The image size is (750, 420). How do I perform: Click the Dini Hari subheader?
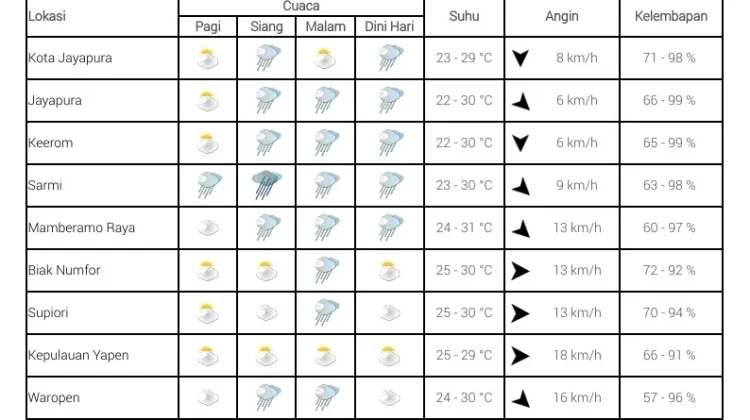(389, 26)
